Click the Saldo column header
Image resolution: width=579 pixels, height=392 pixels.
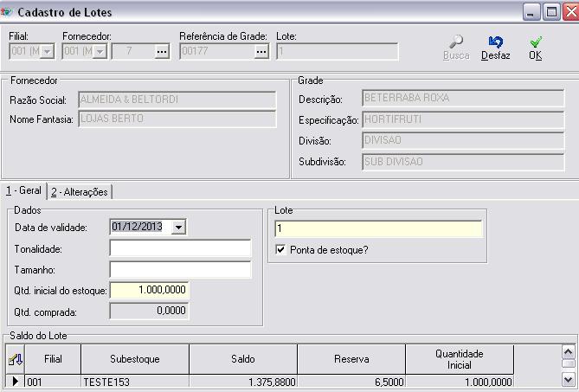point(243,359)
